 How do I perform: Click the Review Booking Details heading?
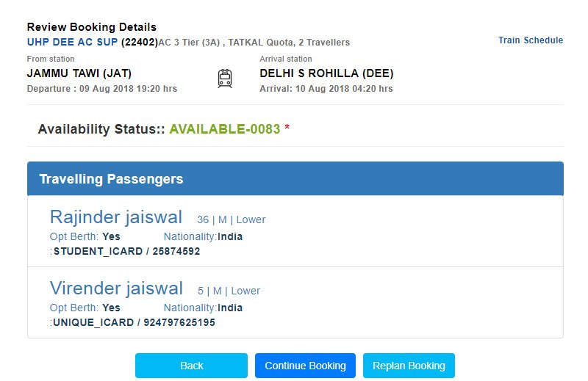pos(91,27)
